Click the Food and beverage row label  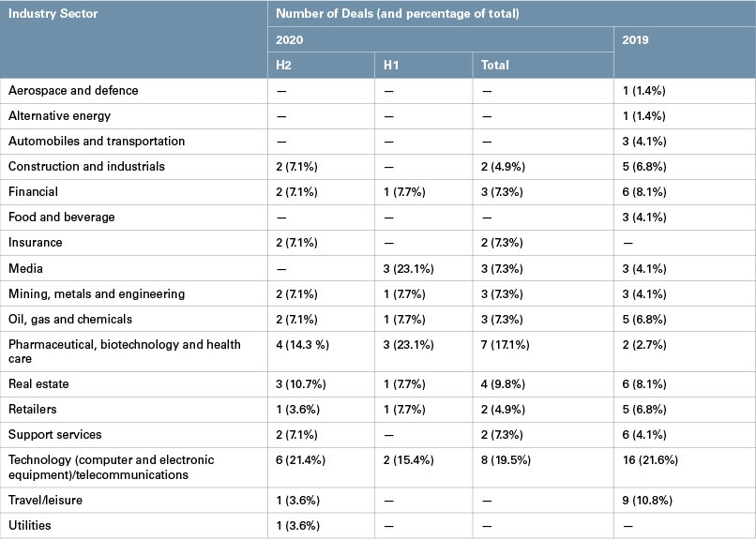pyautogui.click(x=61, y=217)
